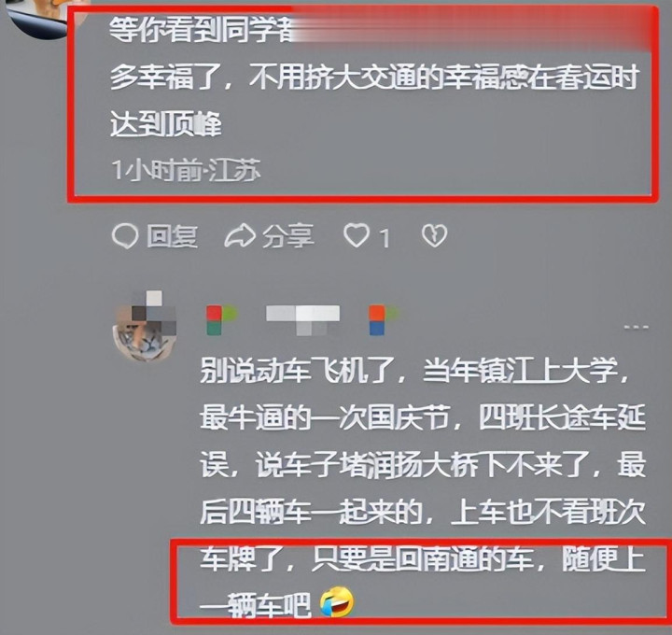Like the comment with the heart icon
The image size is (672, 635).
(357, 235)
